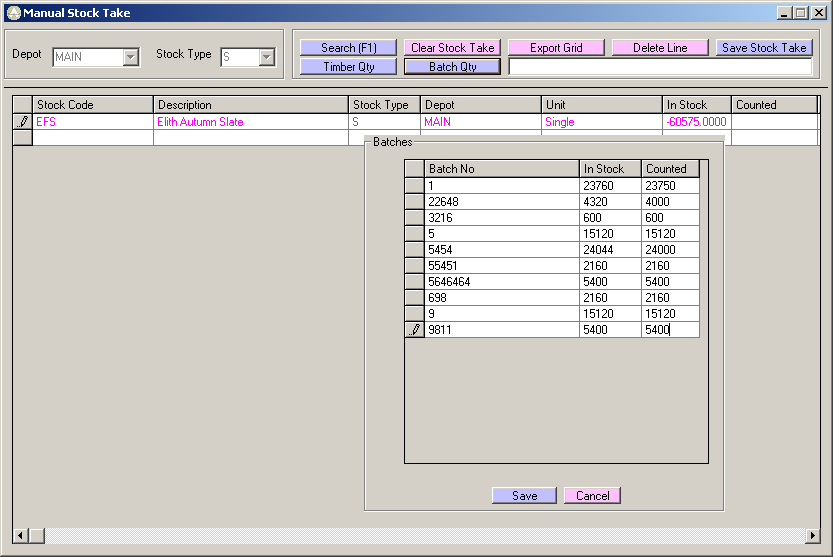Sort by the Stock Code column header
Image resolution: width=833 pixels, height=557 pixels.
(x=93, y=105)
